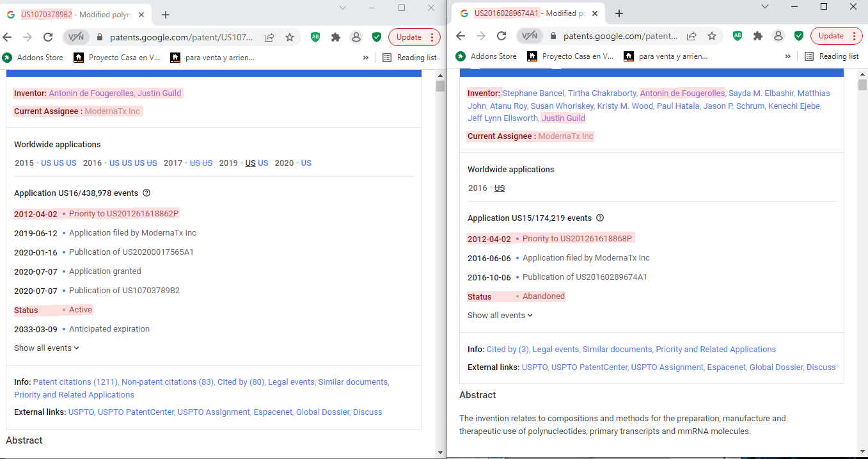Click the Update button in left browser
Image resolution: width=868 pixels, height=459 pixels.
click(x=409, y=37)
